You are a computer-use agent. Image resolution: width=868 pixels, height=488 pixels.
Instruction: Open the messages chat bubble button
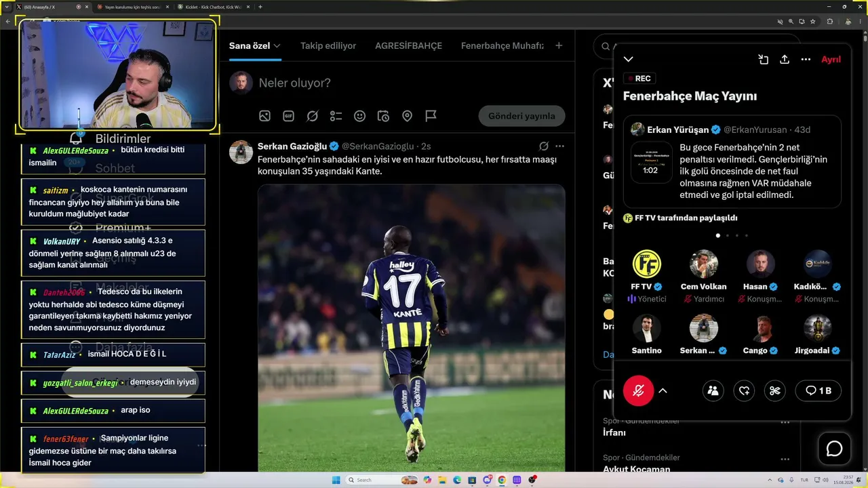click(x=834, y=449)
